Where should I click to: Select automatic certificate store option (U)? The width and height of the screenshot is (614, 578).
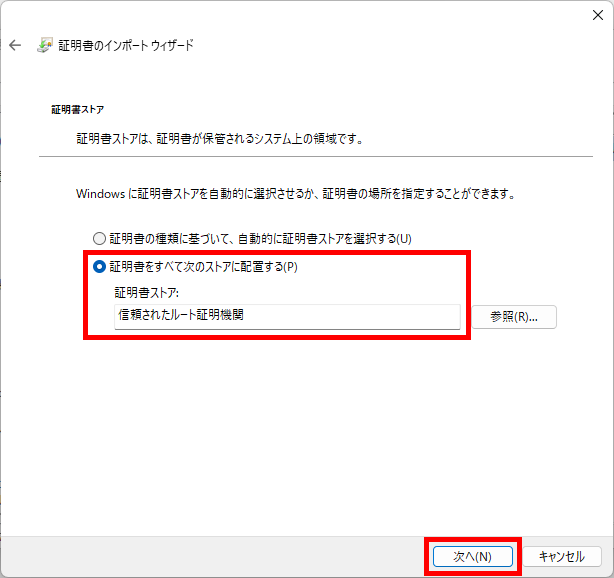click(x=252, y=238)
